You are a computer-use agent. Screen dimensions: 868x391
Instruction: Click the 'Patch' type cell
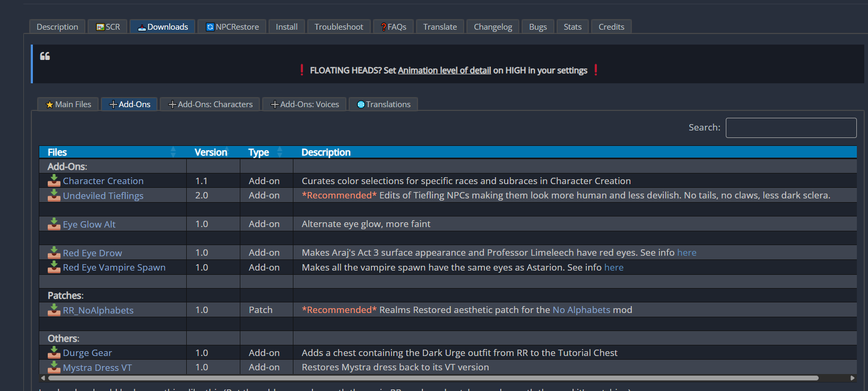pyautogui.click(x=266, y=310)
